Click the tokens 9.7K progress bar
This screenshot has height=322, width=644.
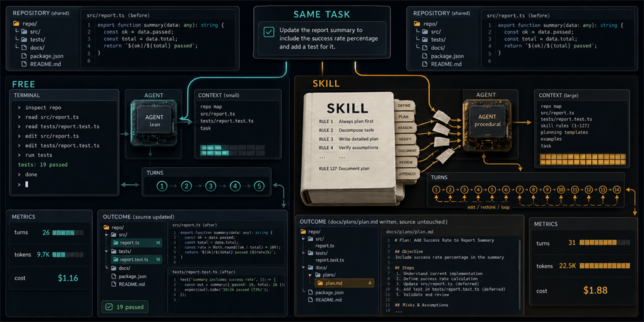click(x=68, y=254)
